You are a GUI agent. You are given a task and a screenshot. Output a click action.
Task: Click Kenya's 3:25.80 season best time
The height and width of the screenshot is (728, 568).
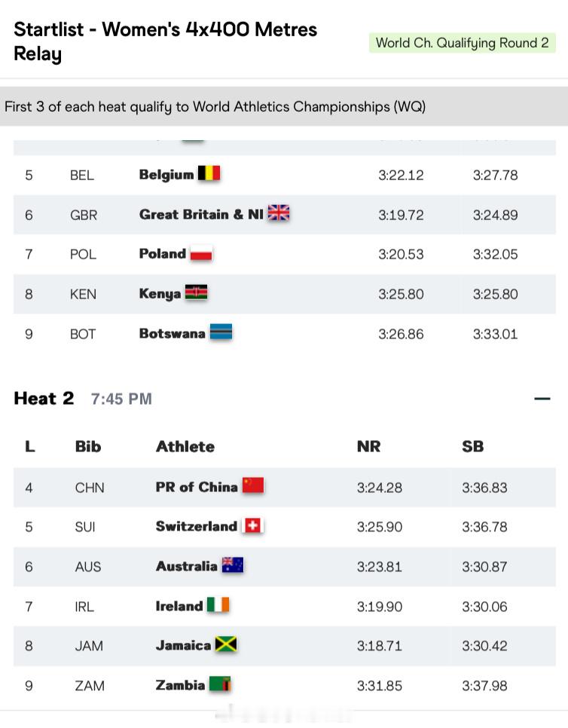tap(495, 294)
